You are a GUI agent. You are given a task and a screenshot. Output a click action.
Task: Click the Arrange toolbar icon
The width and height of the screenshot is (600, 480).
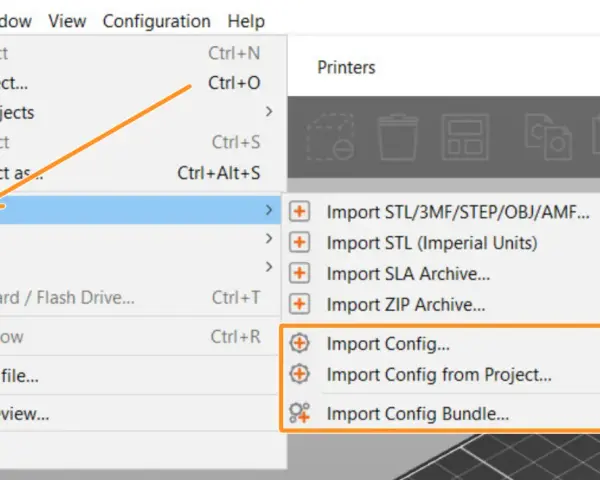pyautogui.click(x=465, y=137)
